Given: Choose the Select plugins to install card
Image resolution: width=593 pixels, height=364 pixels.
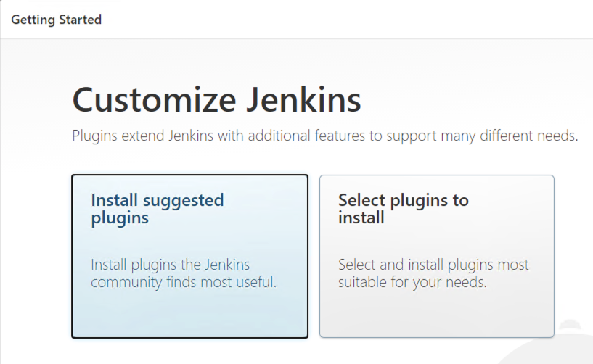Looking at the screenshot, I should click(437, 256).
